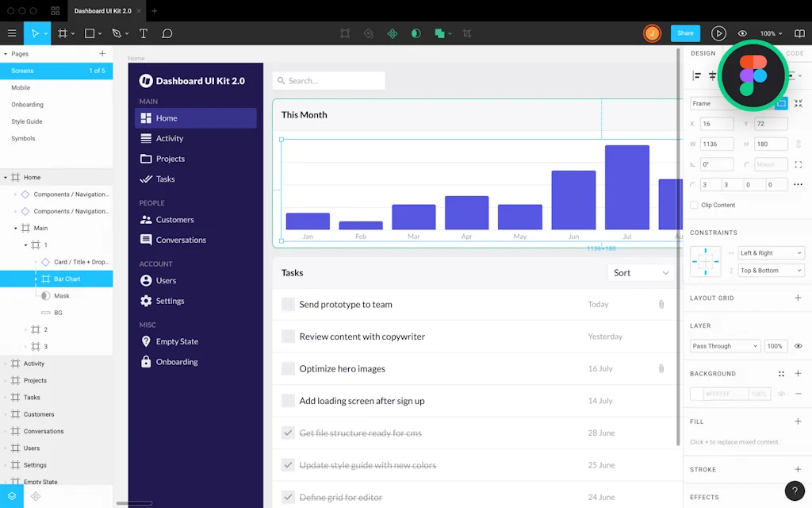Click the mask icon in the toolbar
Image resolution: width=812 pixels, height=508 pixels.
click(x=416, y=33)
